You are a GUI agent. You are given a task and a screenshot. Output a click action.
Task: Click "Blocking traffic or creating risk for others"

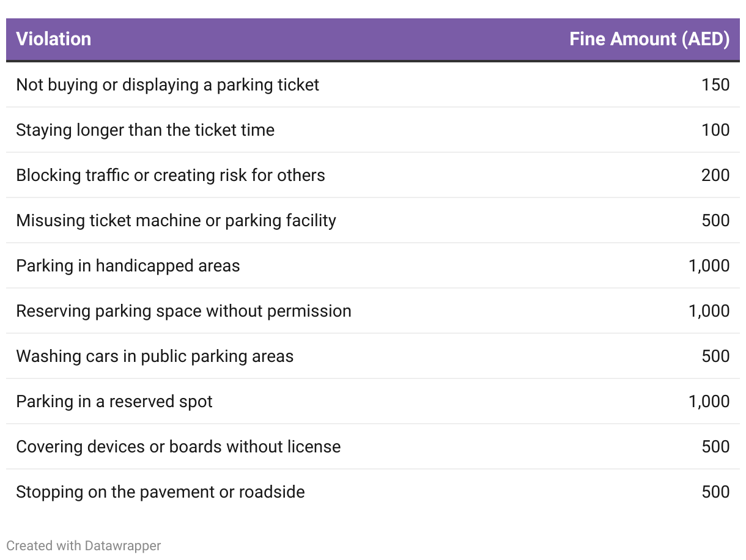(x=171, y=175)
